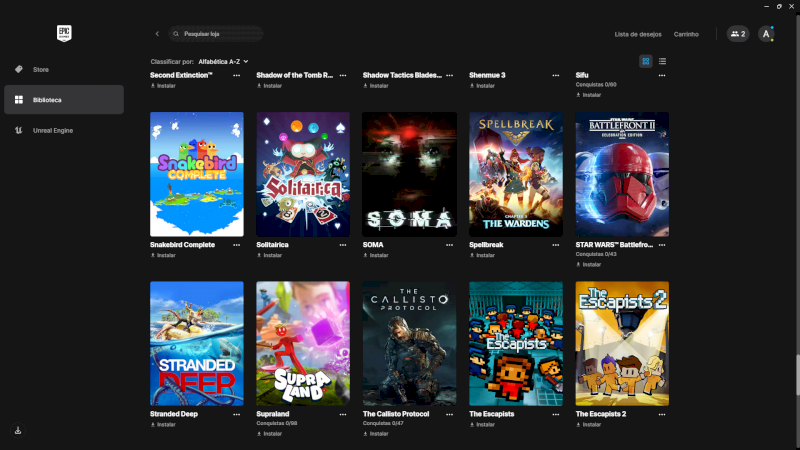The width and height of the screenshot is (800, 450).
Task: Switch to list view layout
Action: 662,61
